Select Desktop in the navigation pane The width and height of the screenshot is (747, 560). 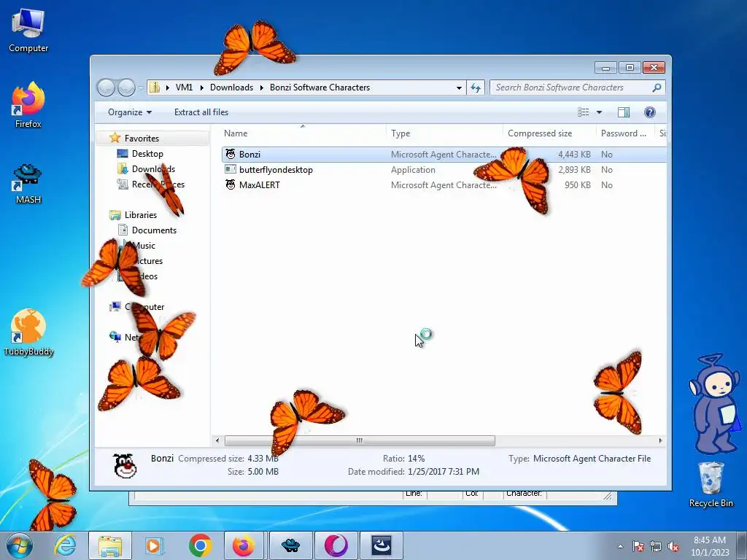[147, 154]
